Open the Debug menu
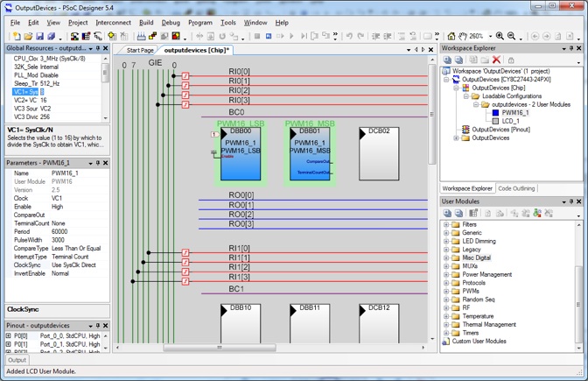The height and width of the screenshot is (381, 588). pyautogui.click(x=171, y=23)
